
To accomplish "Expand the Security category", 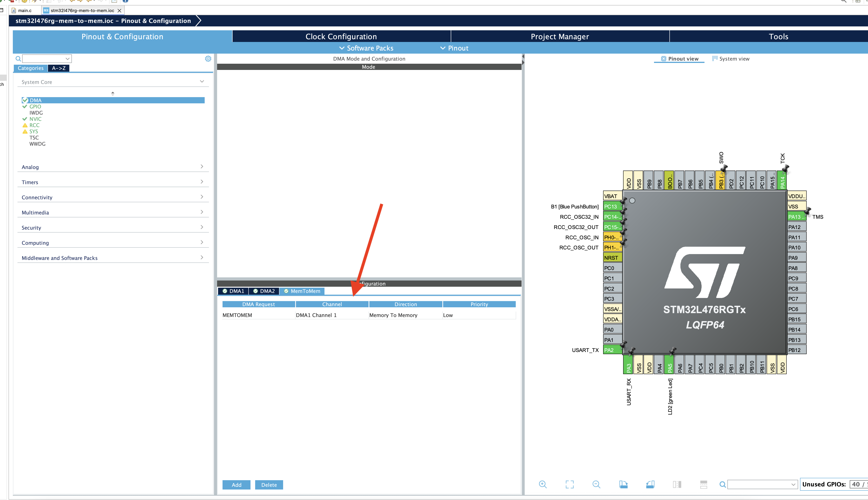I will tap(113, 227).
